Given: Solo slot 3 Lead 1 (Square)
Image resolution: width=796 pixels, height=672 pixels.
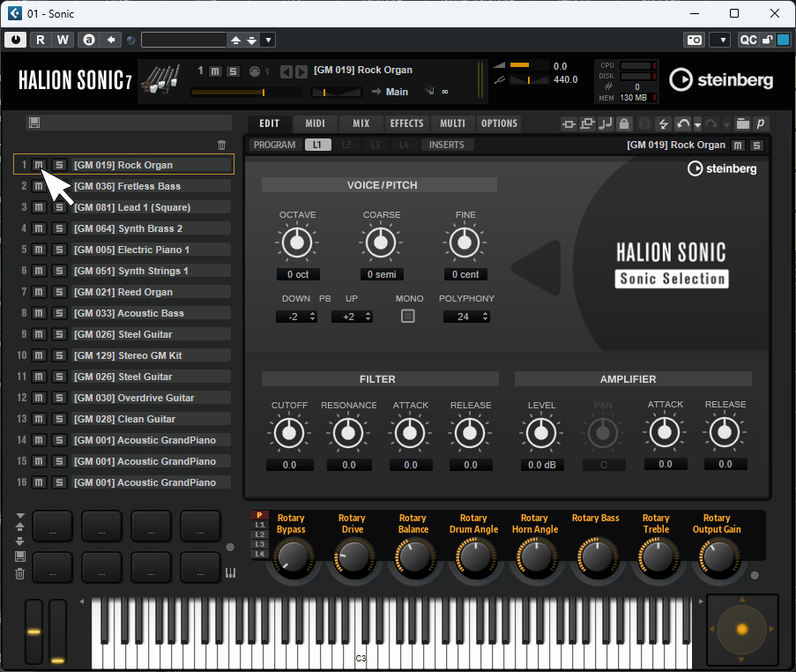Looking at the screenshot, I should (59, 207).
